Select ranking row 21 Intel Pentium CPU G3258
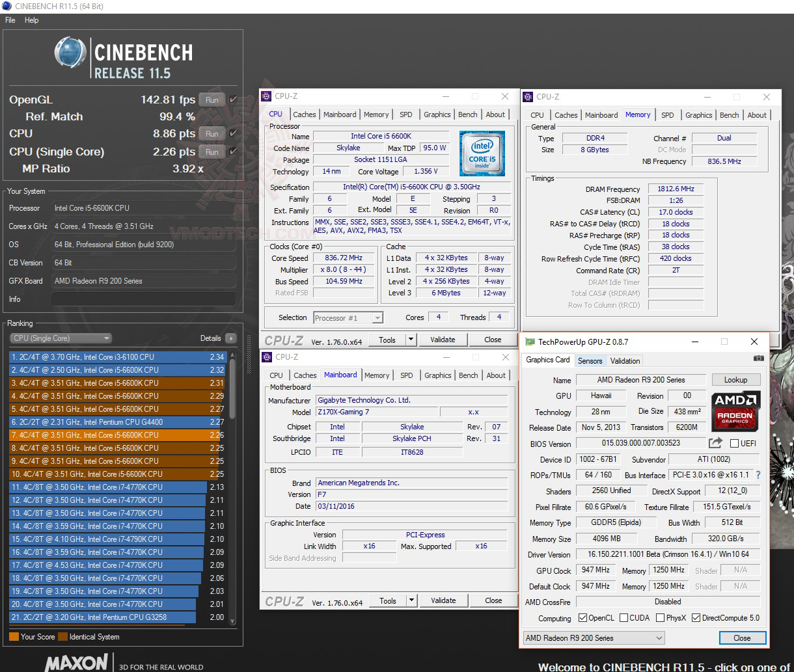 click(x=118, y=617)
